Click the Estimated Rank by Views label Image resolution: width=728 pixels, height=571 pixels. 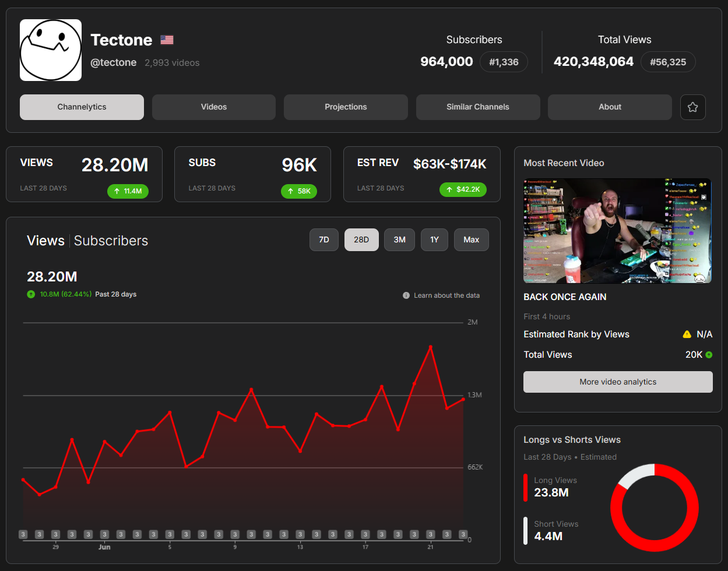pyautogui.click(x=576, y=334)
